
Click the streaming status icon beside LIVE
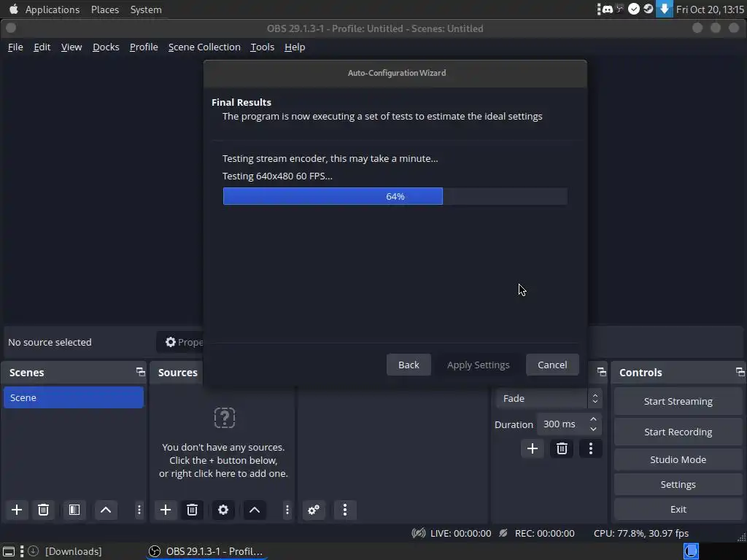click(x=418, y=533)
